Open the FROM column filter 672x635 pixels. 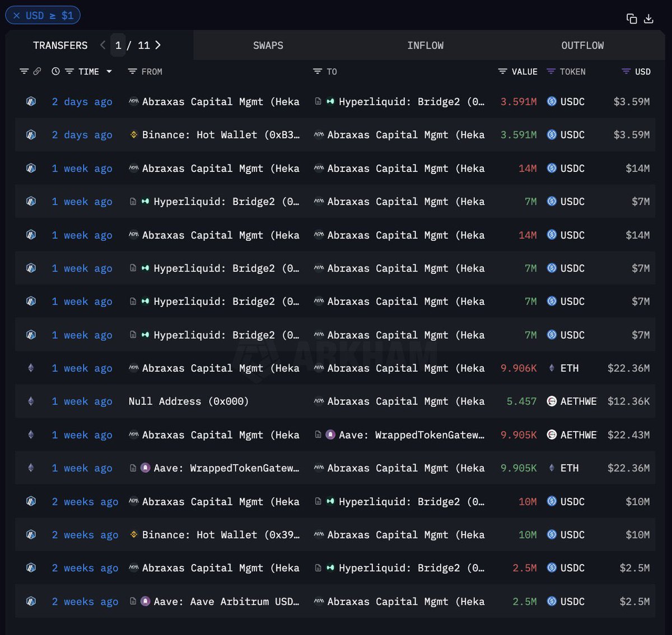pos(132,72)
